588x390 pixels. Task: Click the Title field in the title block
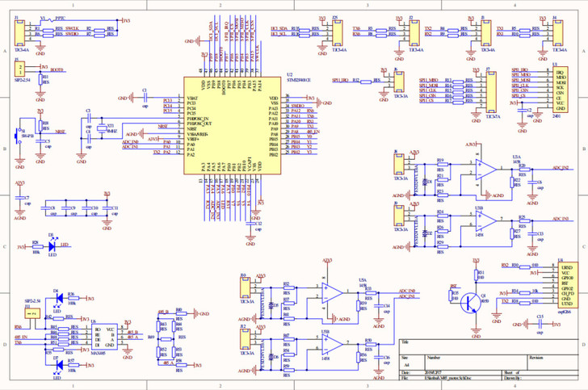tap(489, 346)
